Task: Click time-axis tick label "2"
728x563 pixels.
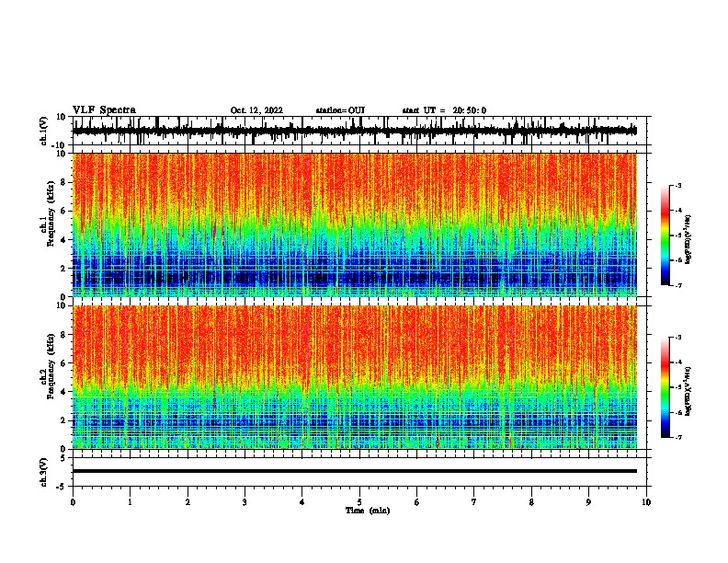Action: (188, 502)
